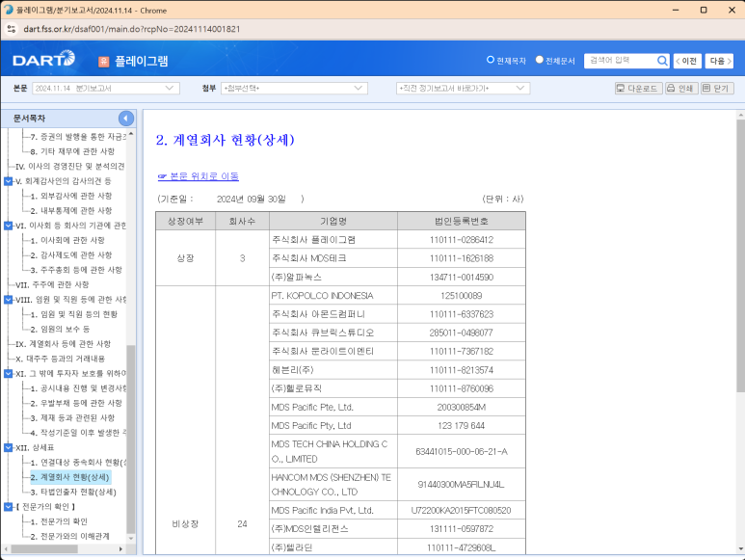This screenshot has width=745, height=560.
Task: Click MDS Pacific Pte. Ltd. cell
Action: pos(333,407)
